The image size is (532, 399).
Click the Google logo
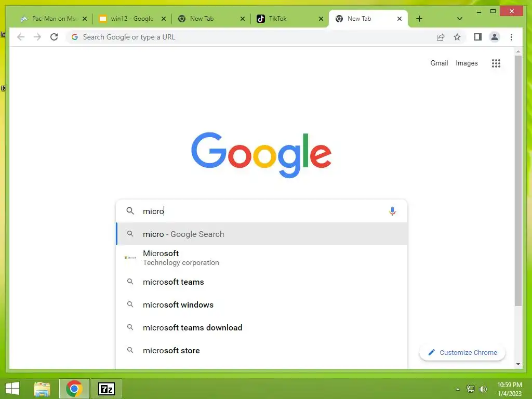pyautogui.click(x=261, y=155)
